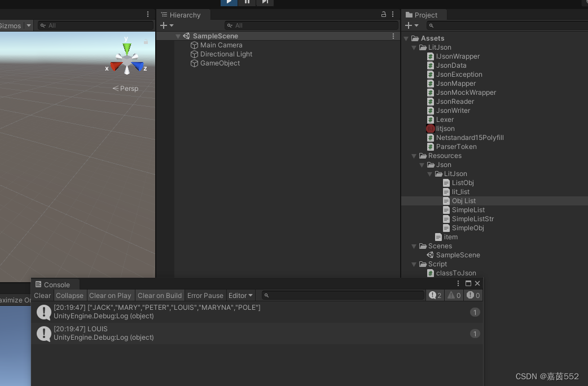
Task: Toggle warning messages filter in Console
Action: coord(454,296)
